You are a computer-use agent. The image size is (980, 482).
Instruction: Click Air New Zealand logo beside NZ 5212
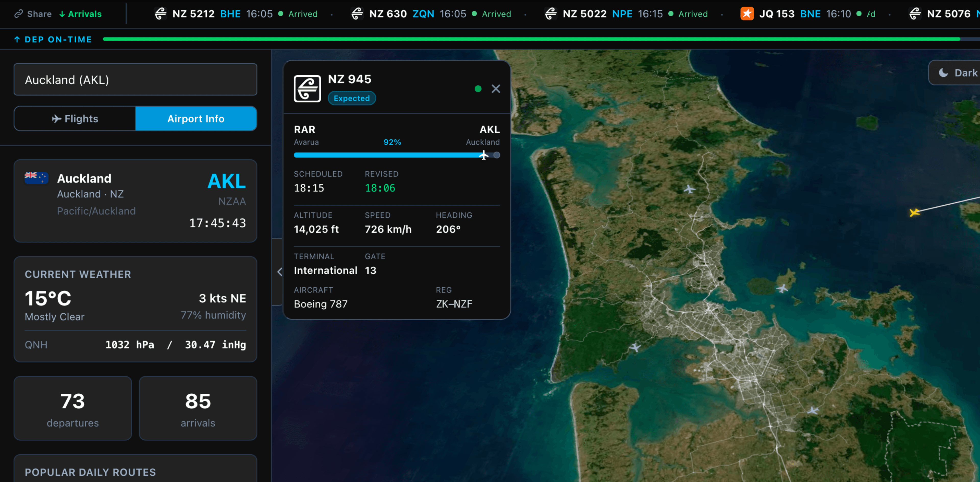click(161, 14)
